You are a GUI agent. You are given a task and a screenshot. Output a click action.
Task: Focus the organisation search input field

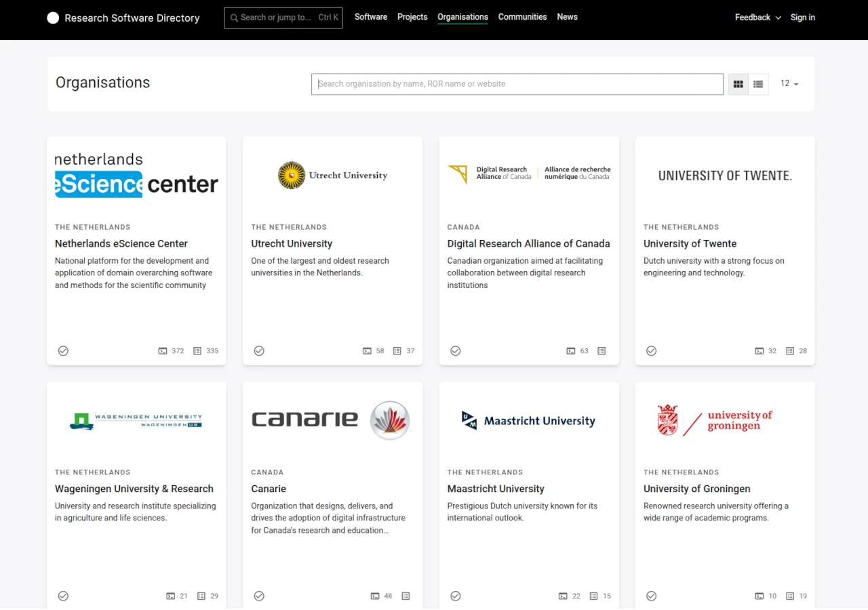[517, 84]
